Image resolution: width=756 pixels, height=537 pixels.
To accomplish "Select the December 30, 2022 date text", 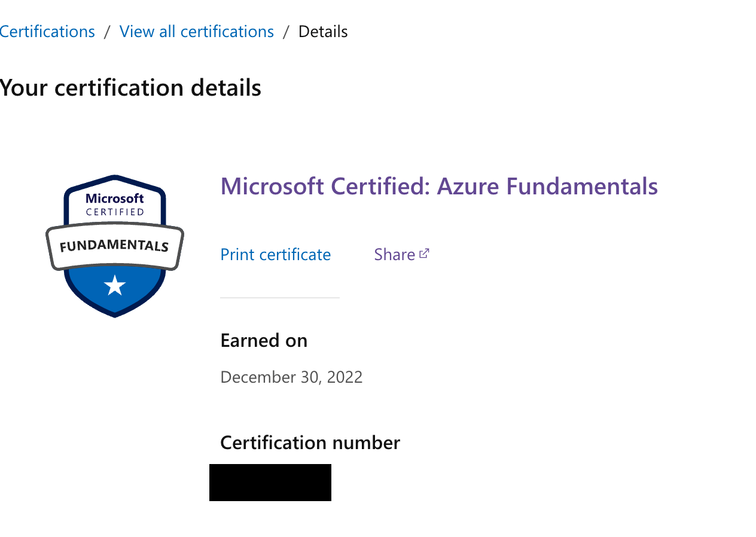I will pos(291,377).
